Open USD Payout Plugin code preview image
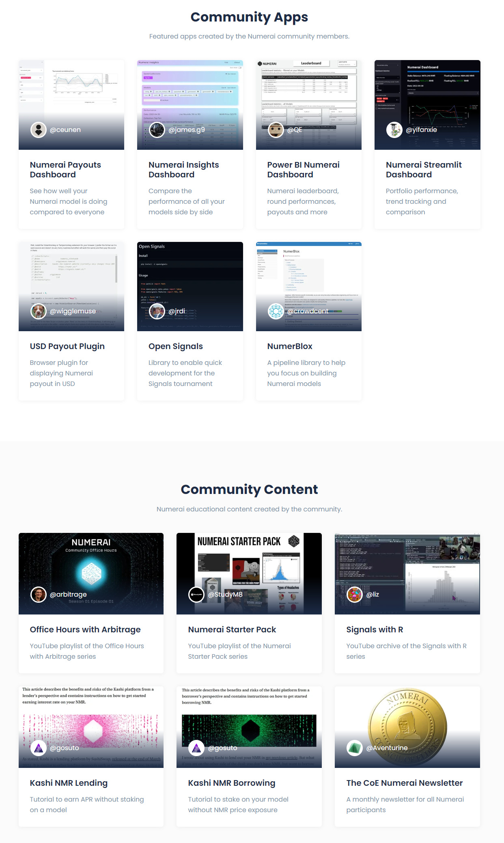The height and width of the screenshot is (843, 504). 71,287
